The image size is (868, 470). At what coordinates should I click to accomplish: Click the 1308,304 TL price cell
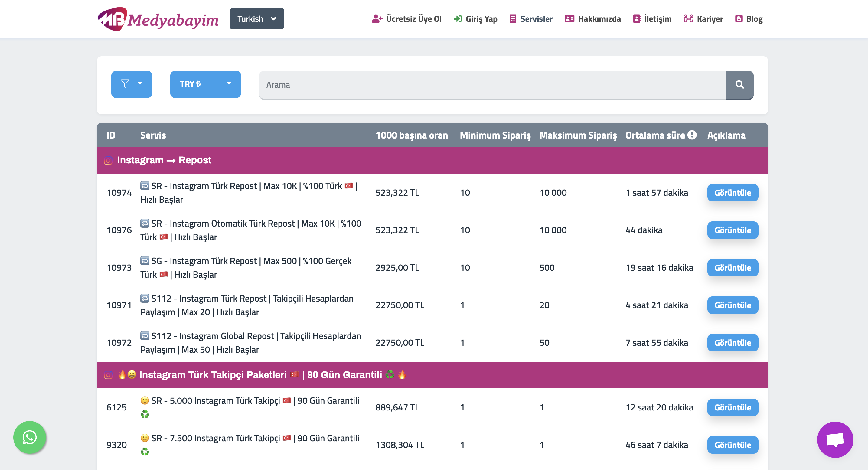pyautogui.click(x=400, y=445)
